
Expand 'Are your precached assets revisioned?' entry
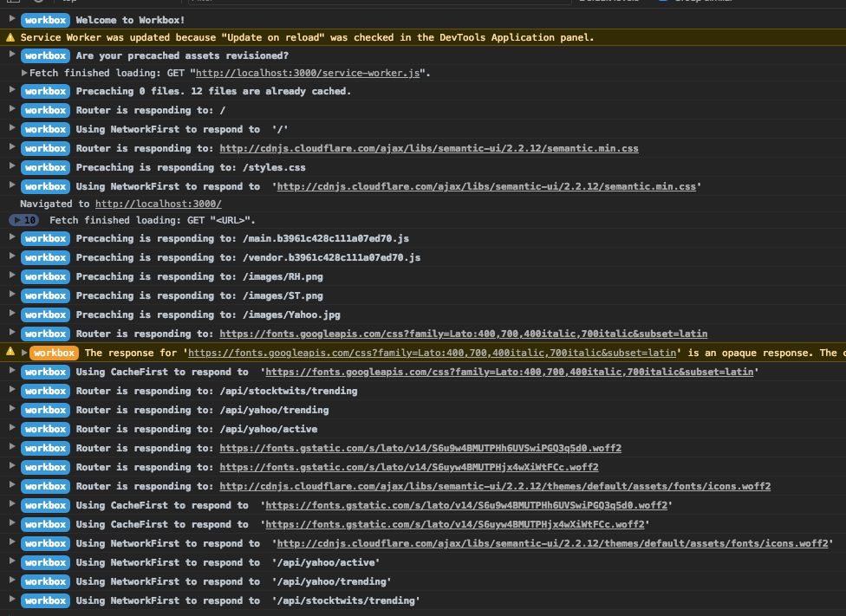click(10, 55)
